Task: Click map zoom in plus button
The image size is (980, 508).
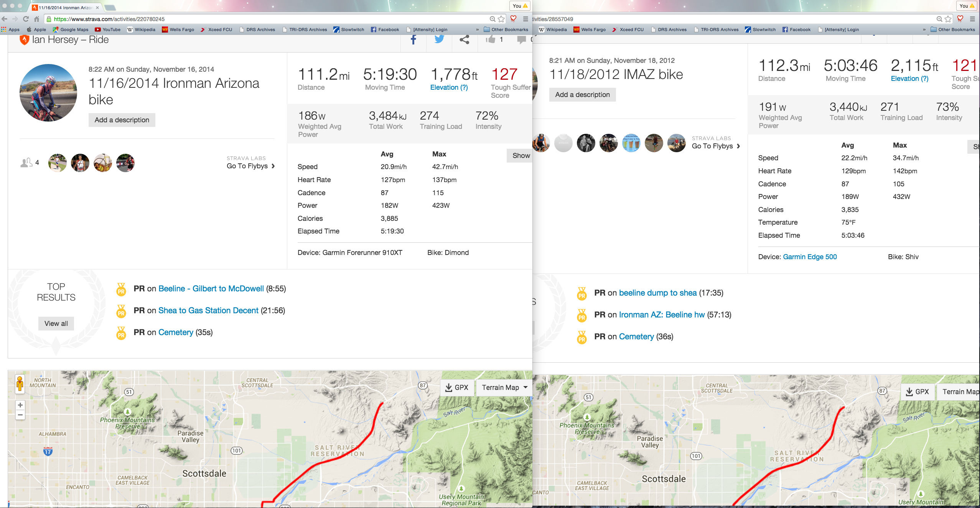Action: tap(20, 405)
